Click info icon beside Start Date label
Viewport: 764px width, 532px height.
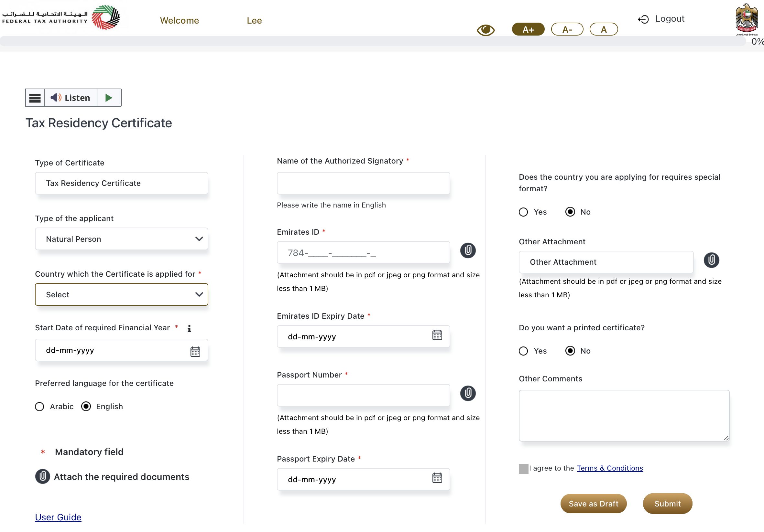(189, 328)
